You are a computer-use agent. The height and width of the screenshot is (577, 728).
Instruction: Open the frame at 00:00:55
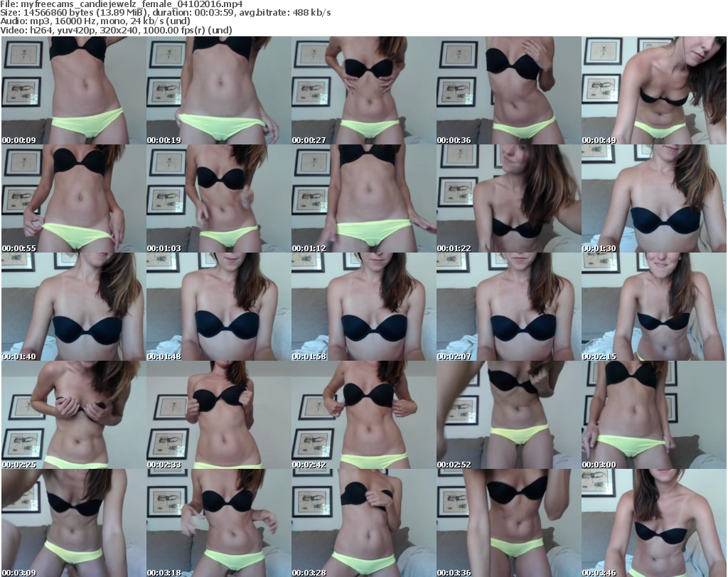(x=73, y=199)
